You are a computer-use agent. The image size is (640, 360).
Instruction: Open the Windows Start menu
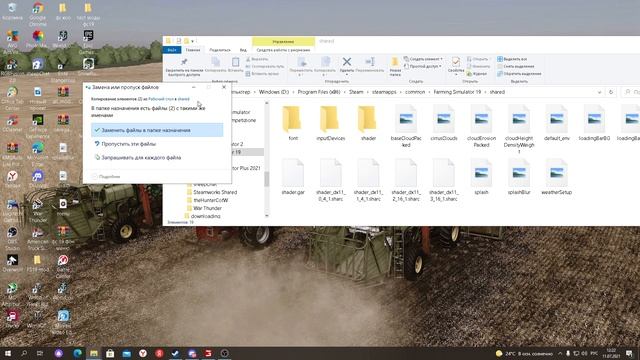(8, 353)
